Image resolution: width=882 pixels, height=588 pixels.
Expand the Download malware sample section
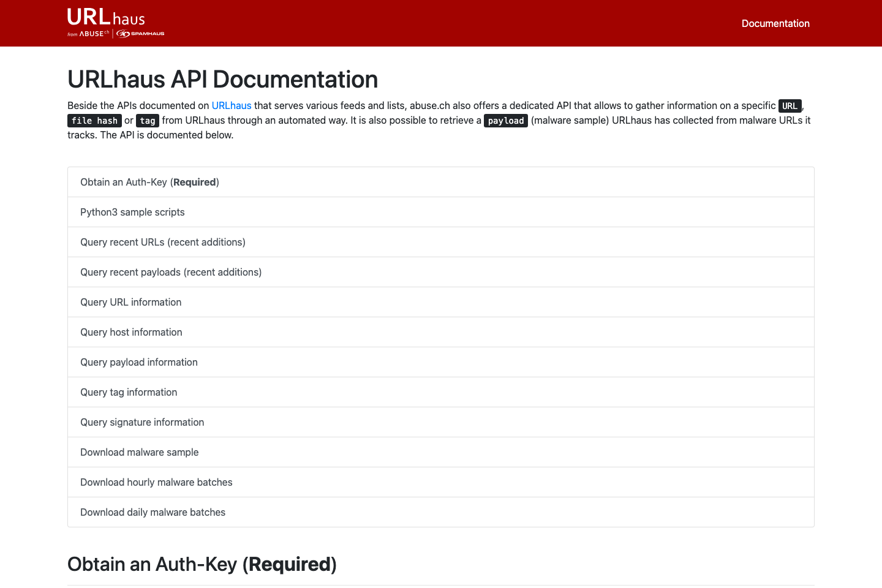[x=139, y=452]
